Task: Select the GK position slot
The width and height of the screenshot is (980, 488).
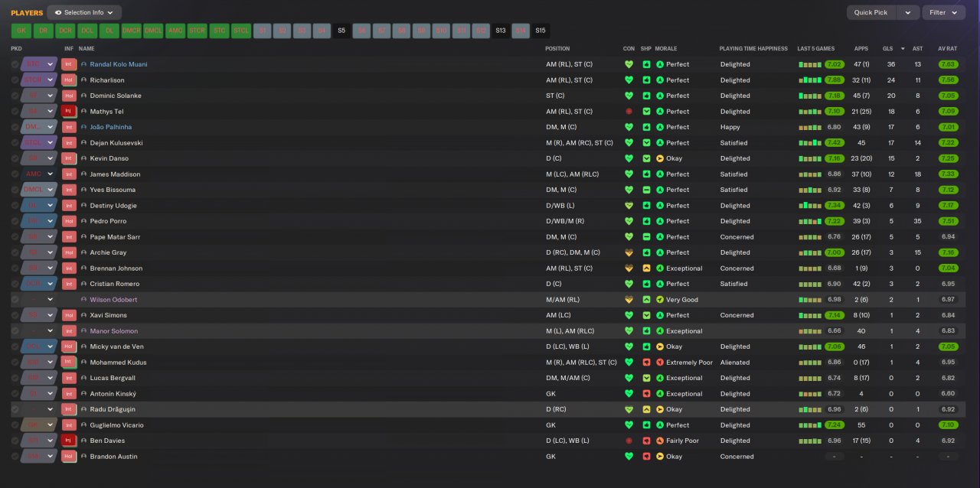Action: click(21, 31)
